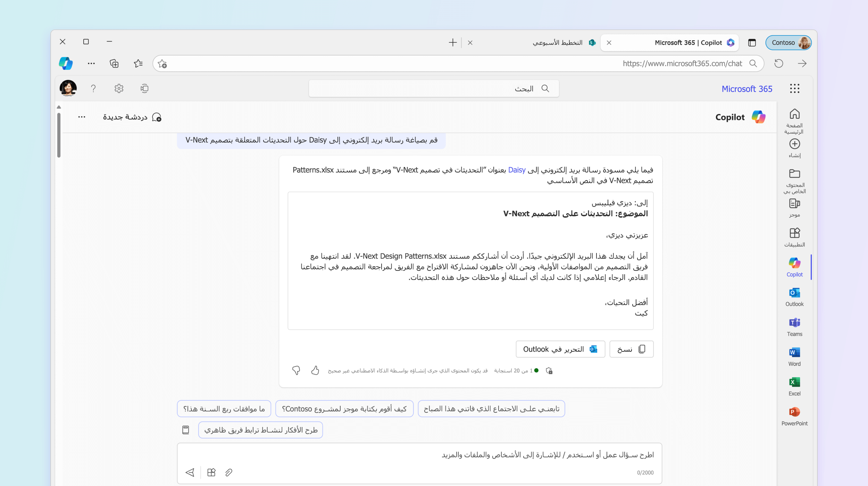The width and height of the screenshot is (868, 486).
Task: Click the scrollbar up arrow
Action: [59, 107]
